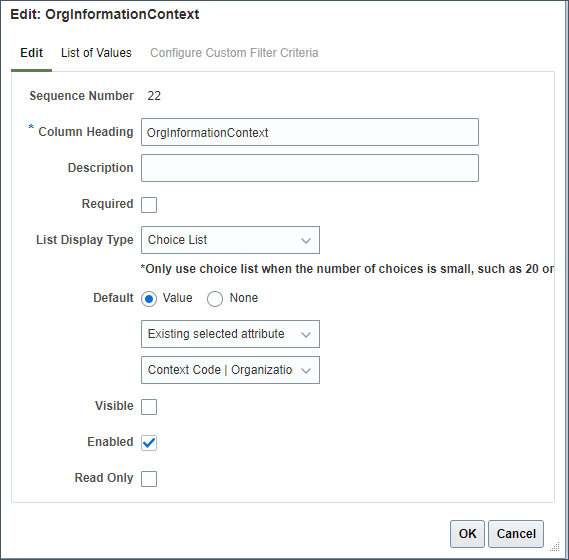569x560 pixels.
Task: Click the Existing selected attribute chevron arrow
Action: pyautogui.click(x=306, y=334)
